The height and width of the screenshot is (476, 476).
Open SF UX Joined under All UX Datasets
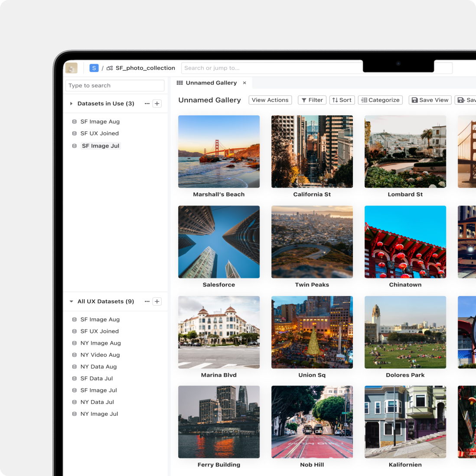pos(100,331)
